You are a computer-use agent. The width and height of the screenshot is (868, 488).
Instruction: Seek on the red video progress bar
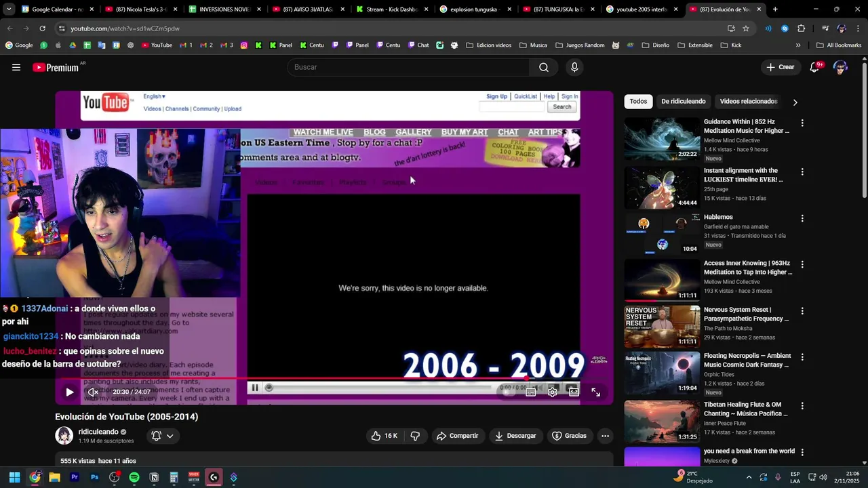click(x=334, y=378)
